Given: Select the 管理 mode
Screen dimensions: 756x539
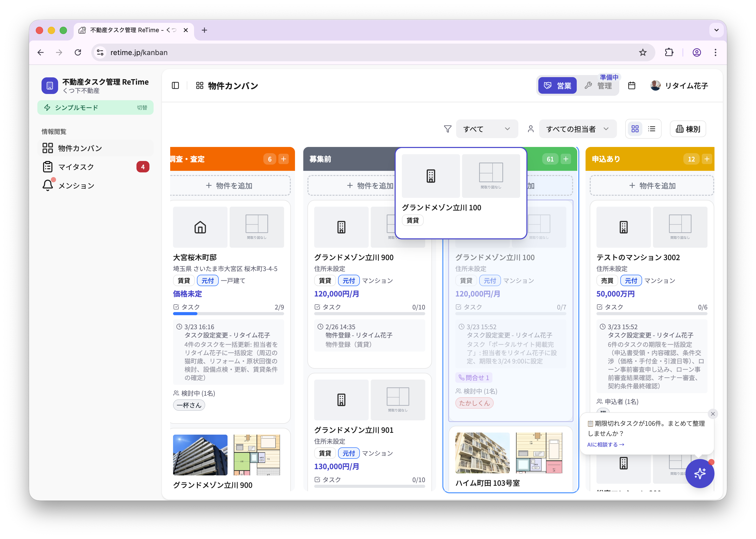Looking at the screenshot, I should point(599,86).
